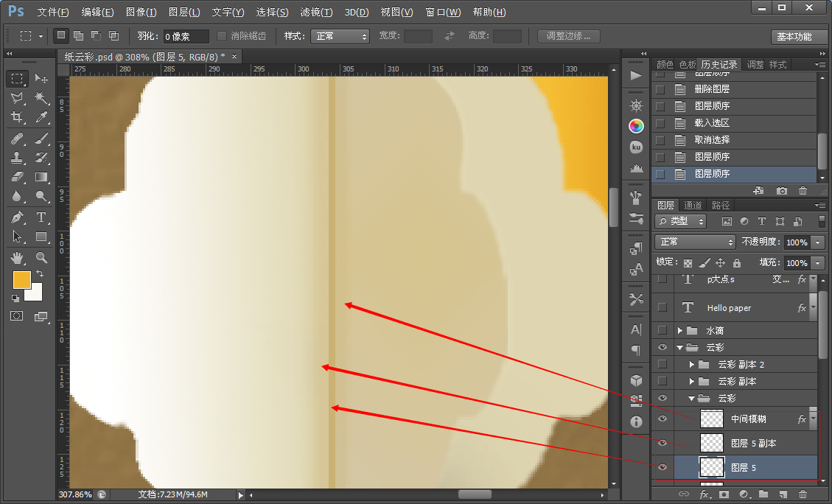
Task: Select the Path Selection tool
Action: tap(17, 237)
